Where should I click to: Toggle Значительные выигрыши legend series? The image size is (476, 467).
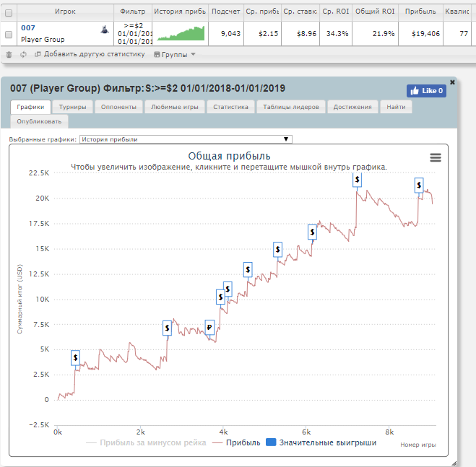(321, 442)
